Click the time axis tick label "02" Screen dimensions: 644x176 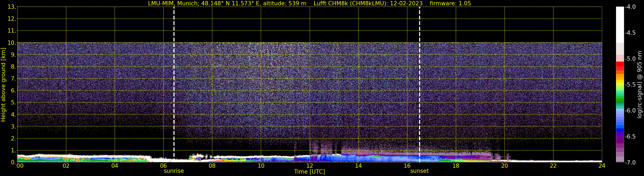click(66, 166)
